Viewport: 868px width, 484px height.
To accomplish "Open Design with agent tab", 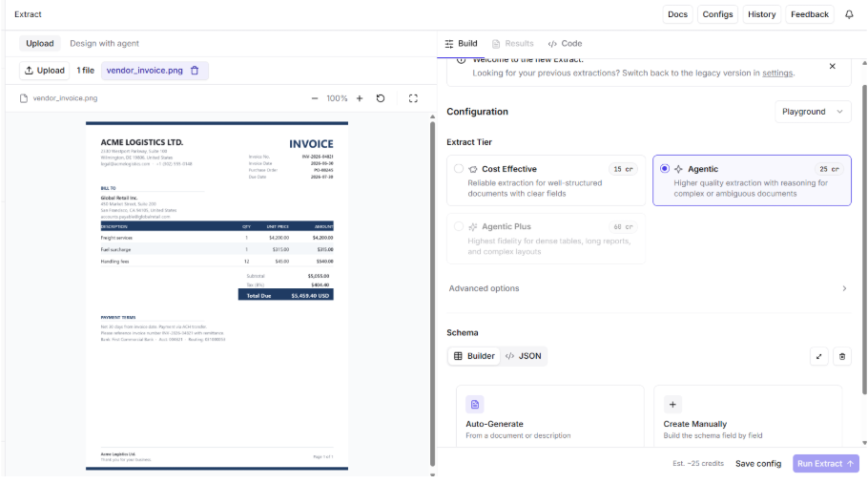I will pos(104,44).
